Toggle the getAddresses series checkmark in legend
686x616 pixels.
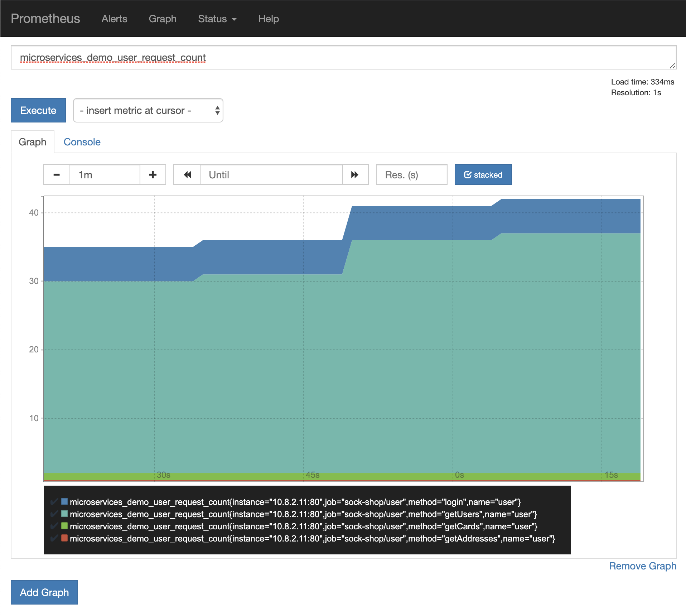coord(54,538)
